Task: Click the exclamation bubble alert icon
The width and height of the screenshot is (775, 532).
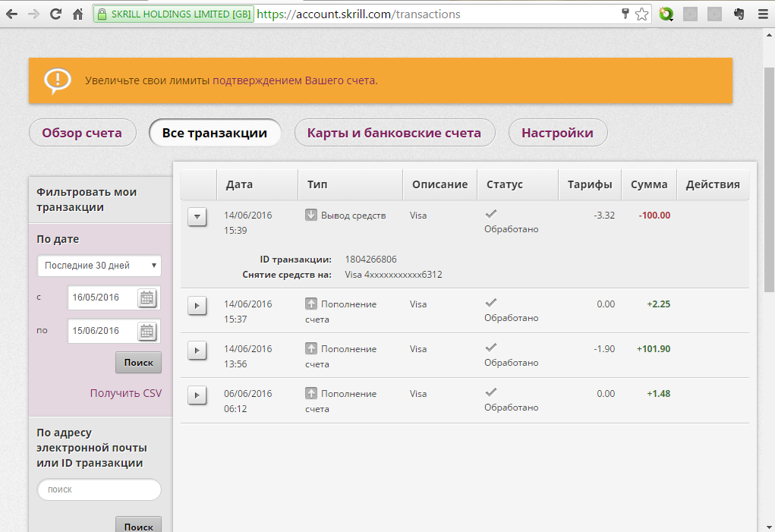Action: pos(58,80)
